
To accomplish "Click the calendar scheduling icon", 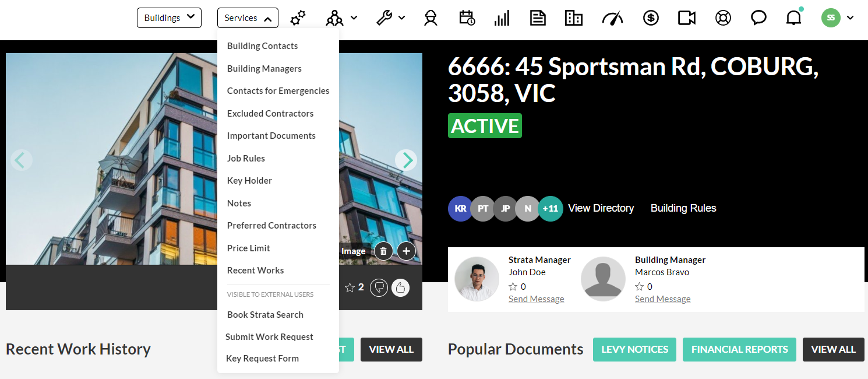I will coord(467,17).
